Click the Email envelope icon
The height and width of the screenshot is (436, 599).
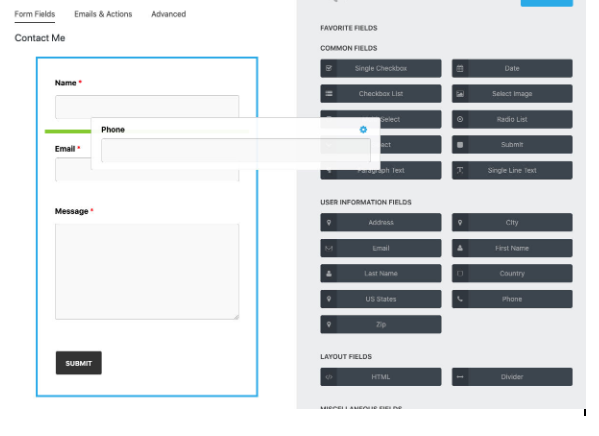pos(329,248)
